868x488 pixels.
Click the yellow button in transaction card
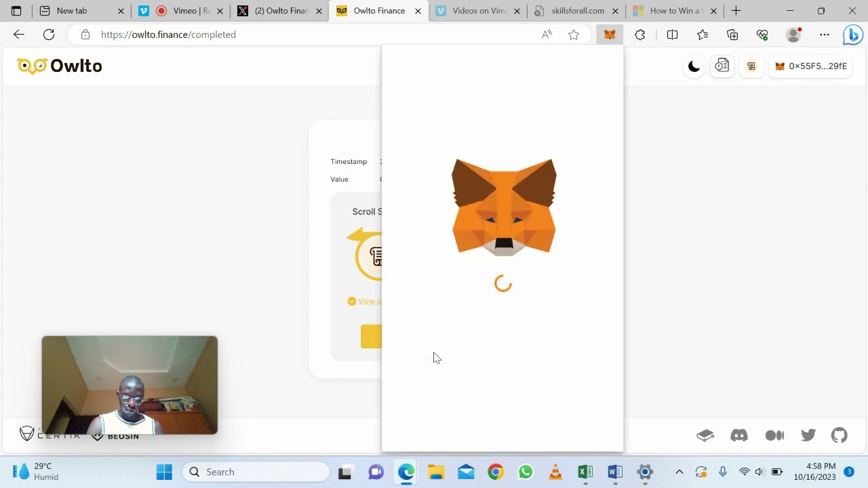[x=371, y=336]
